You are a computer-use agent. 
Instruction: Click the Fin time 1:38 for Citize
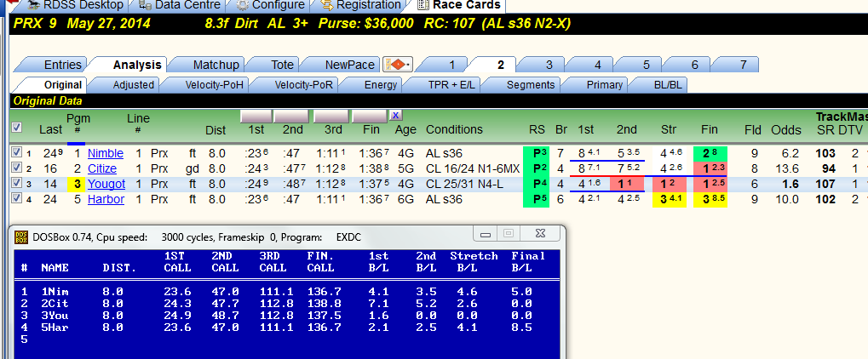pyautogui.click(x=372, y=168)
